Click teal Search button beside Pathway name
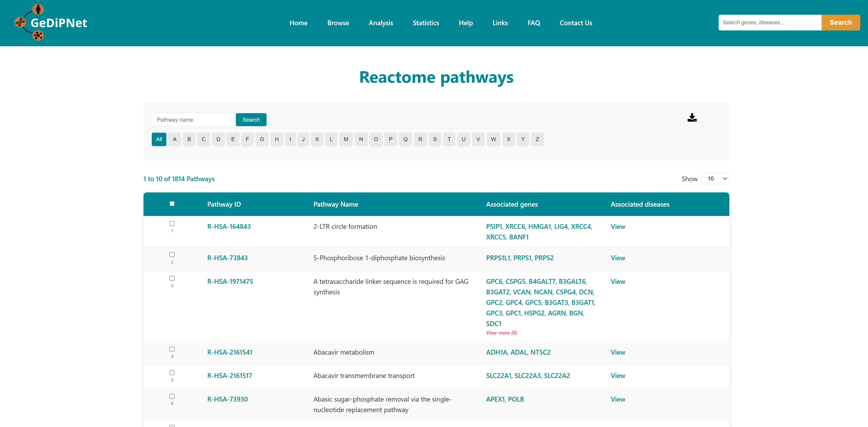This screenshot has width=868, height=427. (x=251, y=120)
